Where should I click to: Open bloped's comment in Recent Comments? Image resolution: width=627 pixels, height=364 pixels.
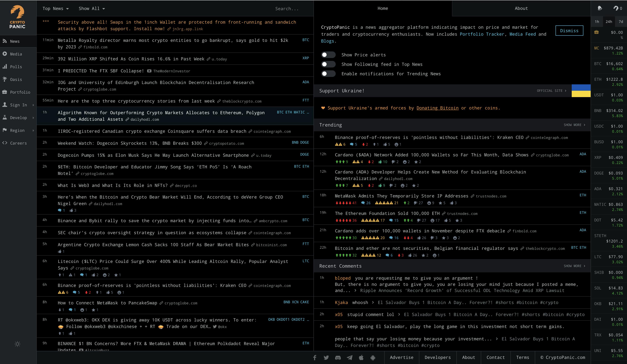pyautogui.click(x=452, y=284)
